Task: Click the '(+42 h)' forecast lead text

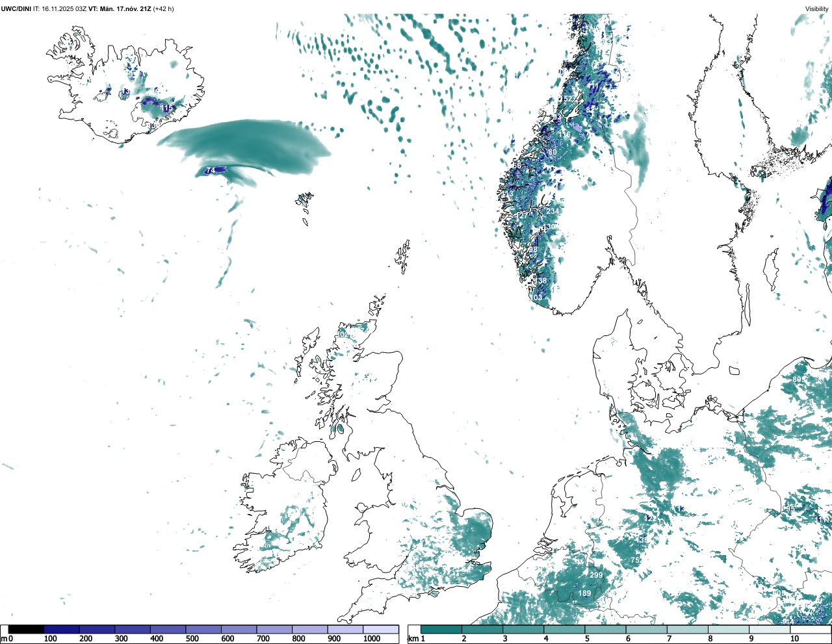Action: [164, 8]
